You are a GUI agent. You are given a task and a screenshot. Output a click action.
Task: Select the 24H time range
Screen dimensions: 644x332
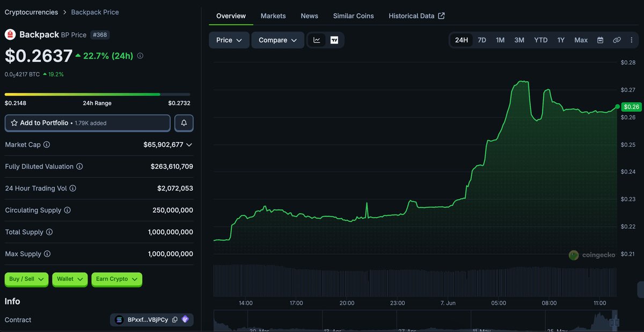[462, 40]
